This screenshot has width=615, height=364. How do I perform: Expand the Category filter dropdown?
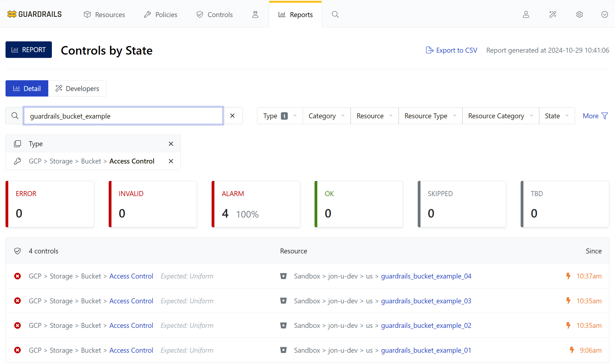(326, 116)
